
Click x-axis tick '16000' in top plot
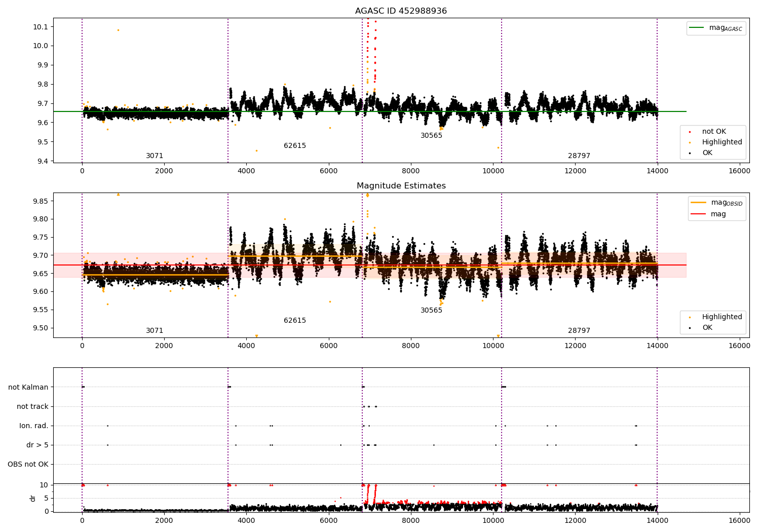click(739, 171)
